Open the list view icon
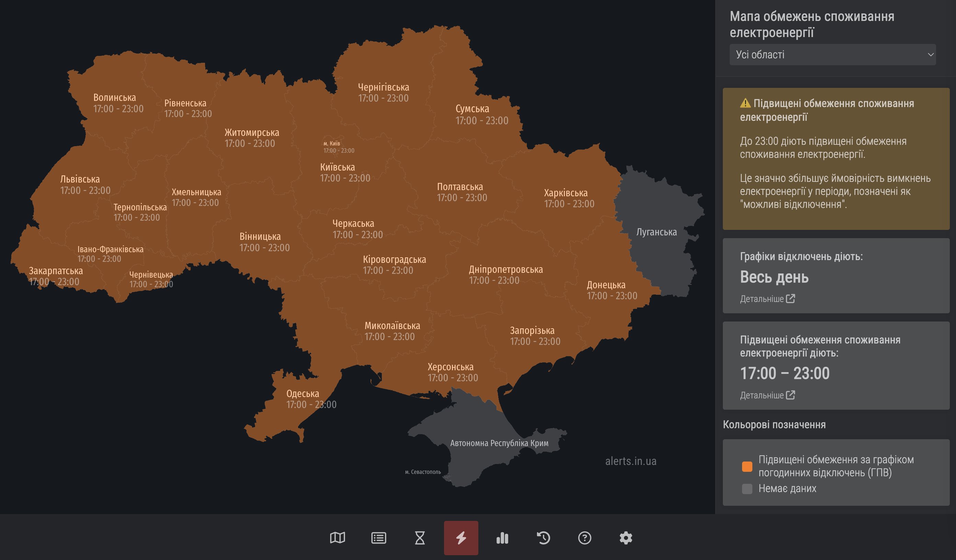 click(379, 538)
